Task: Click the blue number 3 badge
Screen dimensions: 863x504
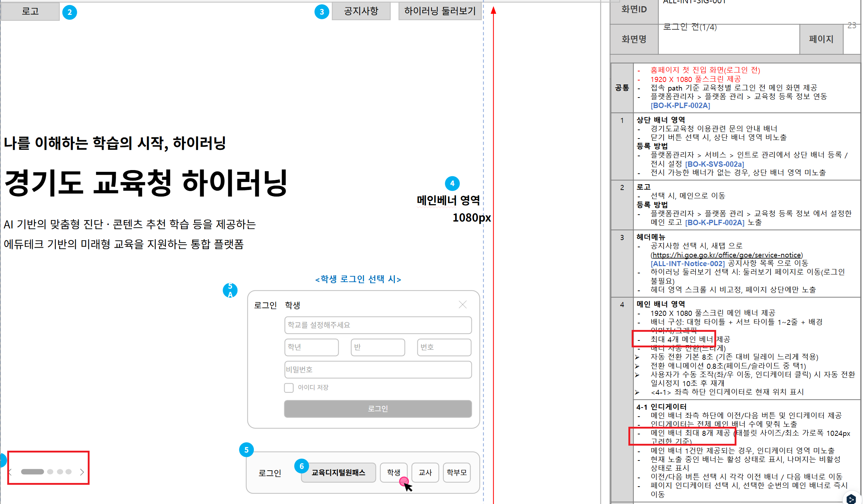Action: (x=322, y=12)
